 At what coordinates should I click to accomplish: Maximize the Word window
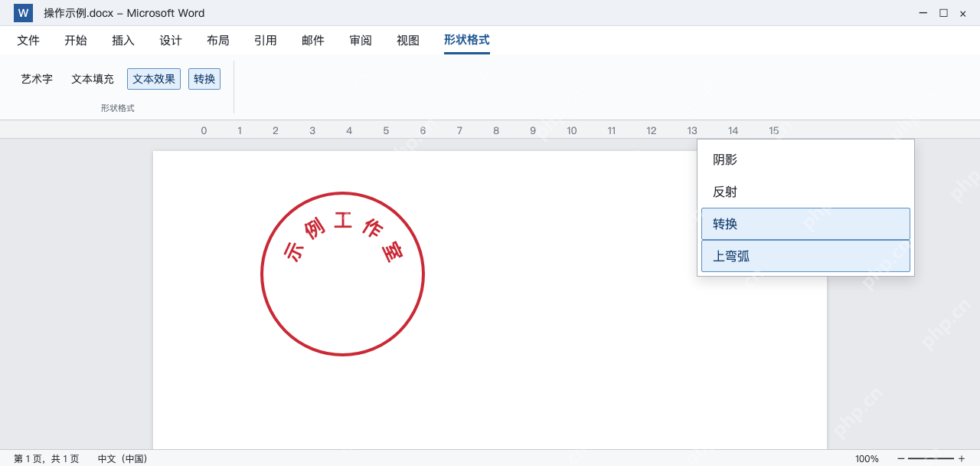(943, 13)
